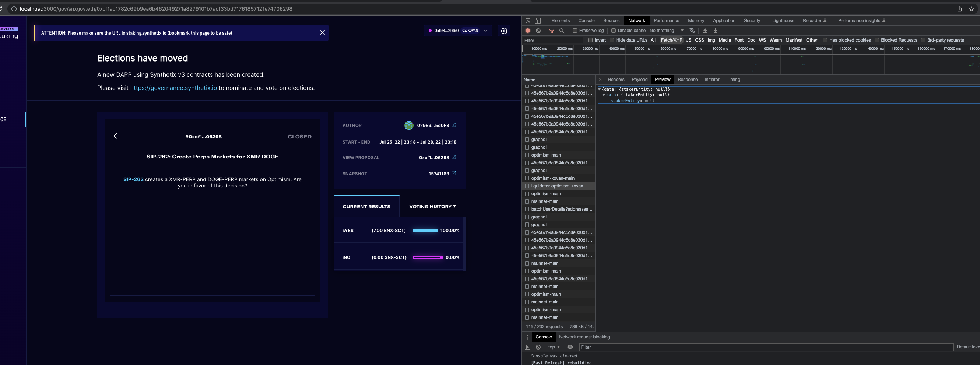The height and width of the screenshot is (365, 980).
Task: Open view proposal external link icon
Action: 453,157
